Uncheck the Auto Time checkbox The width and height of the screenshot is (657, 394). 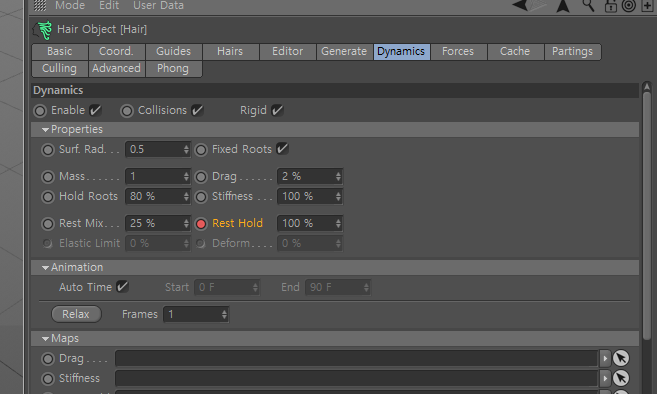(x=122, y=287)
